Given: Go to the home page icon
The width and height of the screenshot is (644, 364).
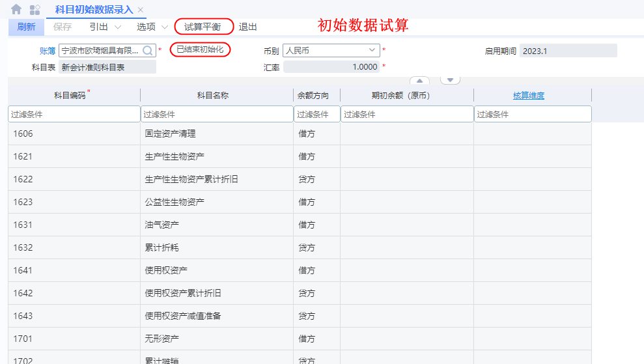Looking at the screenshot, I should [x=16, y=9].
